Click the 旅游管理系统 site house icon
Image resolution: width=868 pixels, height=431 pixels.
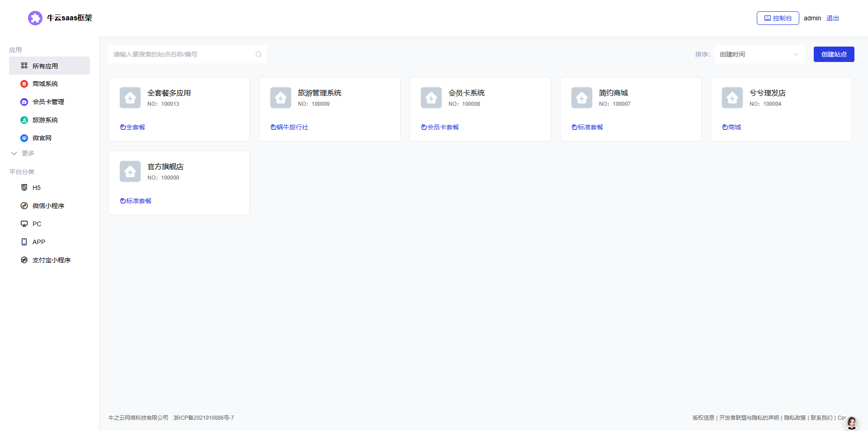point(281,98)
